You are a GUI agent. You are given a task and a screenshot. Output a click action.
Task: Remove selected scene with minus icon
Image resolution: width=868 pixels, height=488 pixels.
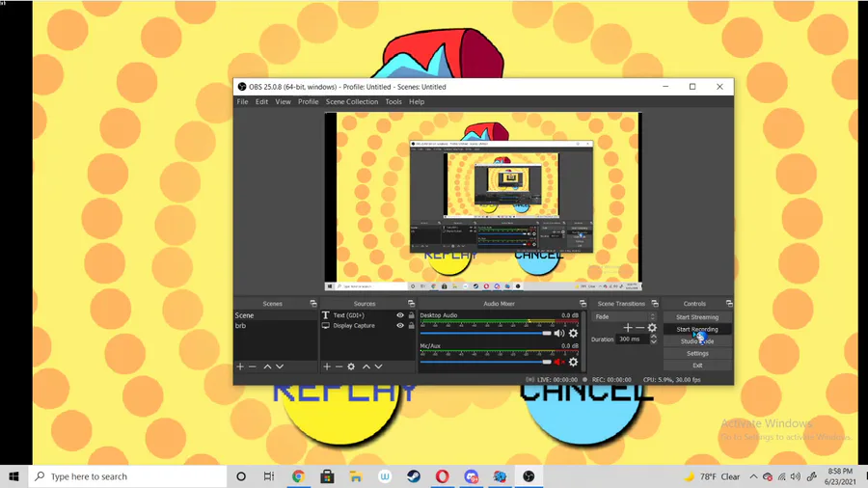[x=253, y=366]
